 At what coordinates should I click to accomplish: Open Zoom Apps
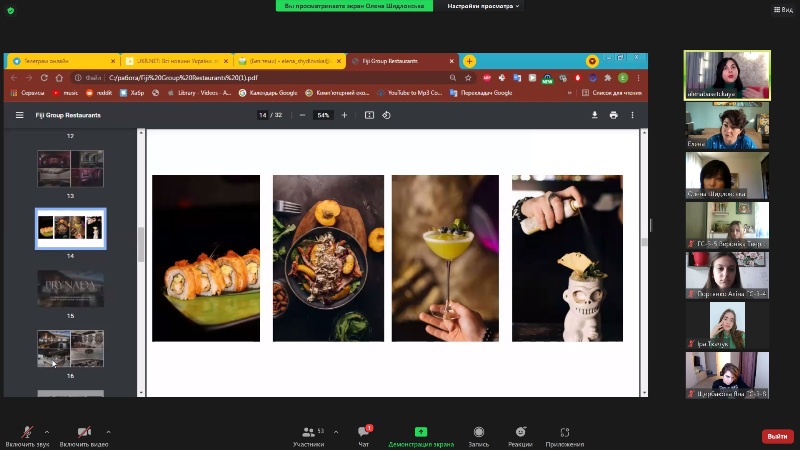pyautogui.click(x=565, y=437)
